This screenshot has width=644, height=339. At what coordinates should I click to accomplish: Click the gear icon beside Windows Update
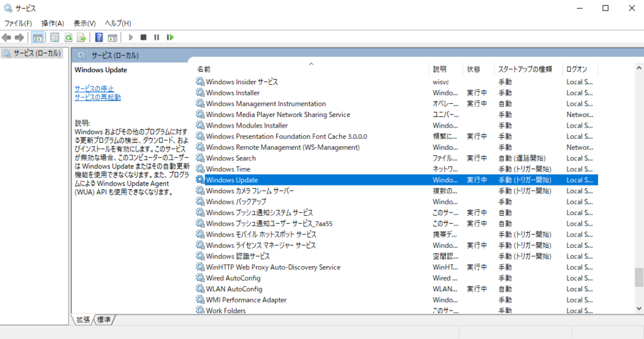click(200, 180)
